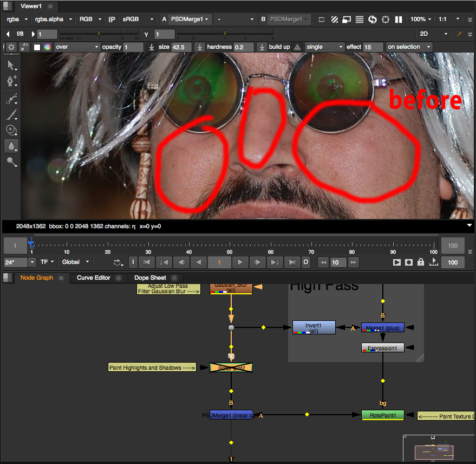Click the brush size input field
Viewport: 476px width, 464px height.
coord(181,47)
